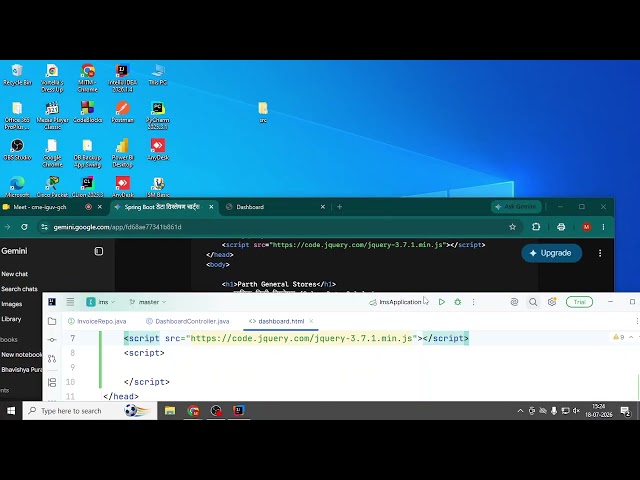The width and height of the screenshot is (640, 480).
Task: Click the IntelliJ Trial button
Action: (579, 302)
